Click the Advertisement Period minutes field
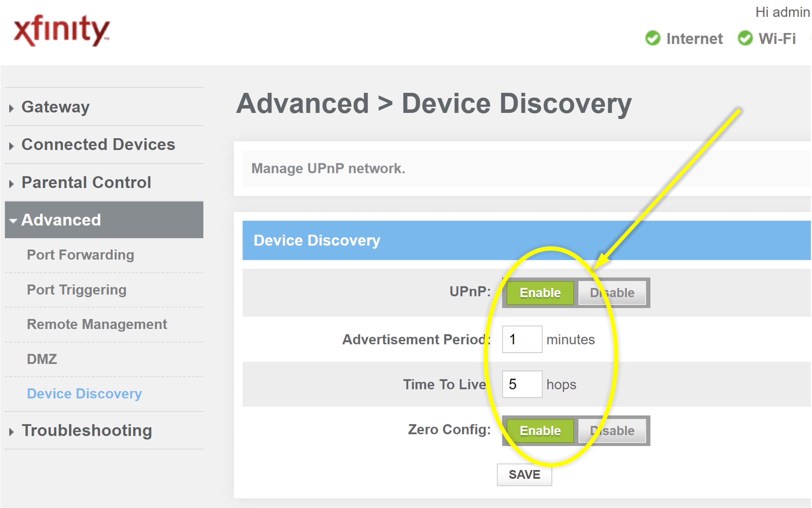 pyautogui.click(x=522, y=339)
